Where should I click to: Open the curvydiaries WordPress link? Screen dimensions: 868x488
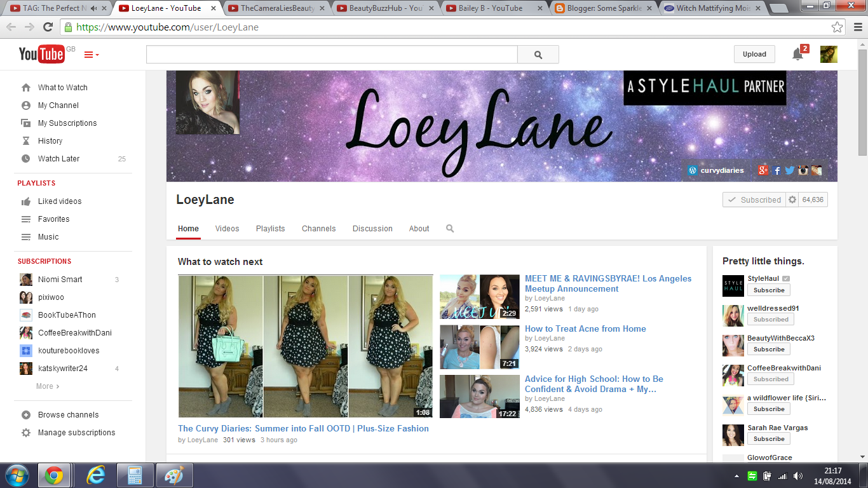point(715,170)
